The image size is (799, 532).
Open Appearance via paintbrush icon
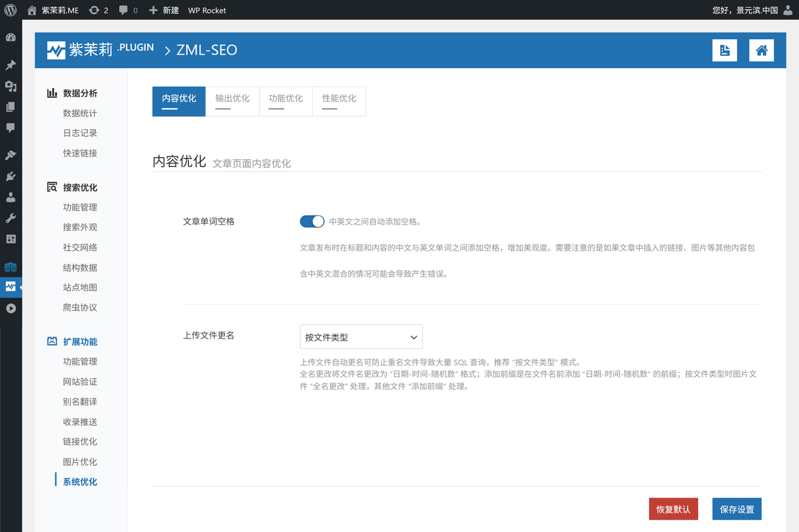(10, 155)
